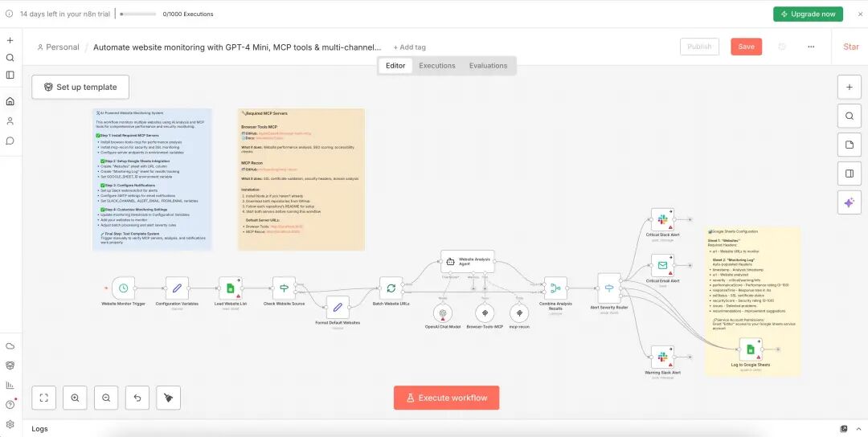Open insights chart icon in sidebar
868x437 pixels.
click(10, 385)
